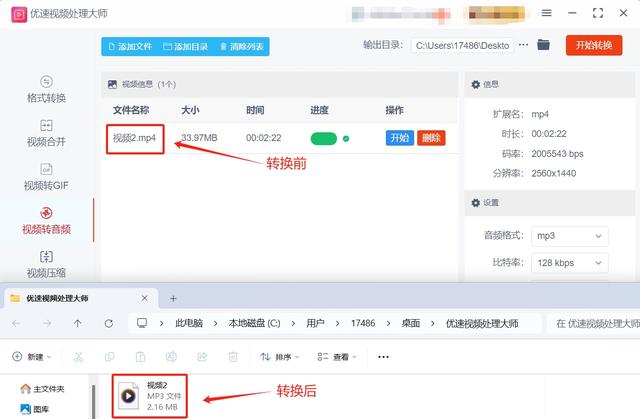640x419 pixels.
Task: Select file name 视频2.mp4 in list
Action: pos(134,138)
